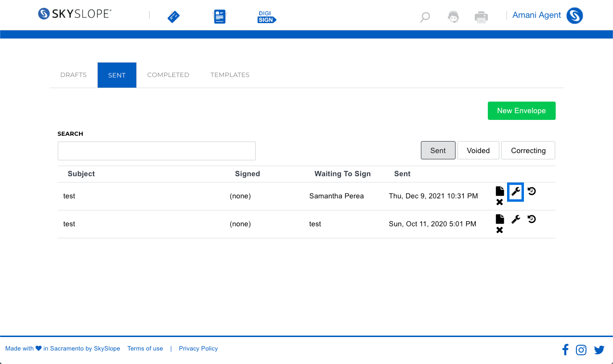The width and height of the screenshot is (613, 364).
Task: Open the Templates tab
Action: 230,75
